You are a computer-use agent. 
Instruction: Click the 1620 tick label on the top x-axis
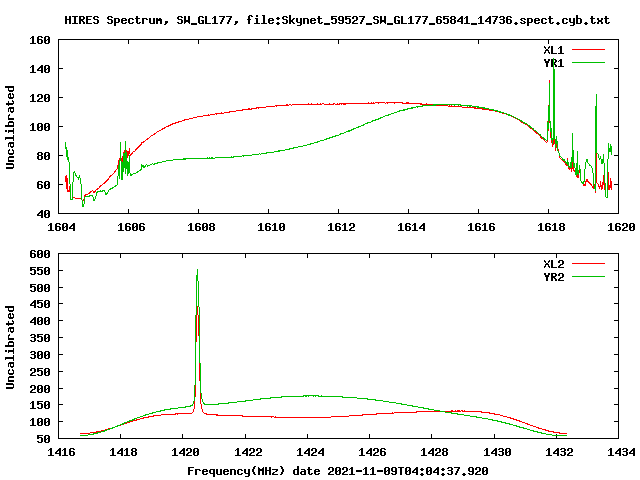(621, 227)
